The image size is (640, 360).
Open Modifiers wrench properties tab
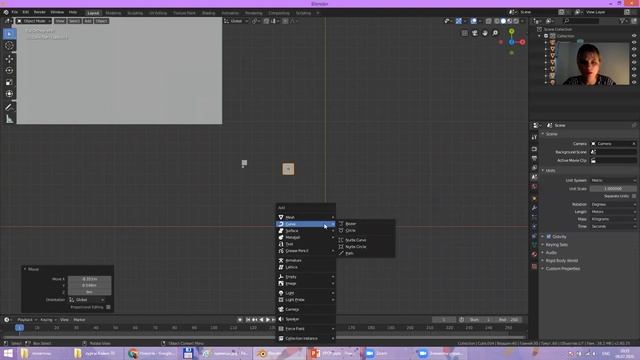point(534,208)
